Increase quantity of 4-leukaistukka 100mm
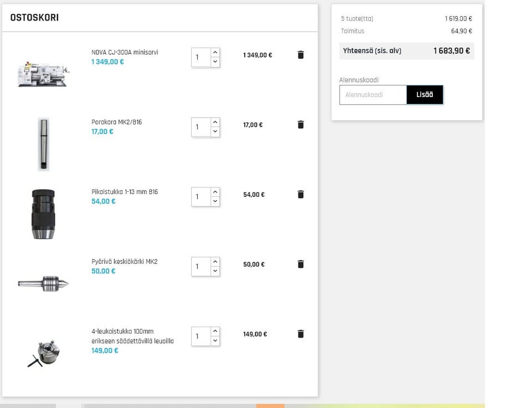The height and width of the screenshot is (408, 532). point(215,331)
